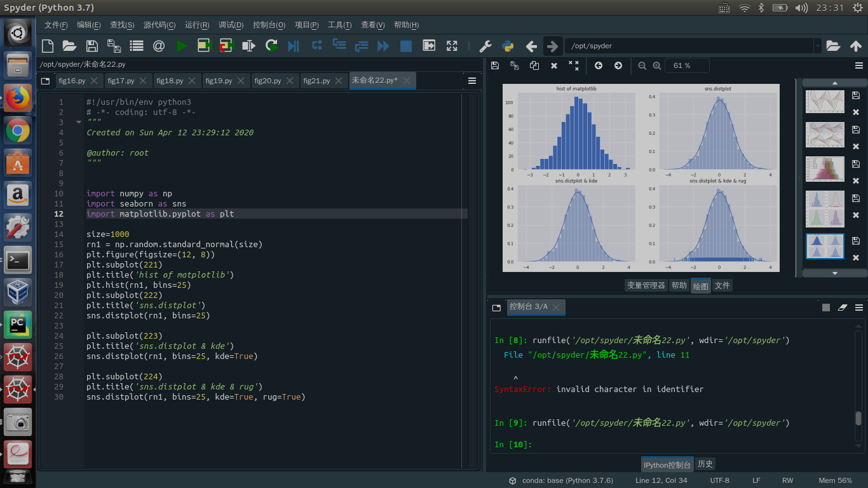Browse the console tabs list icon
Viewport: 868px width, 488px height.
497,307
